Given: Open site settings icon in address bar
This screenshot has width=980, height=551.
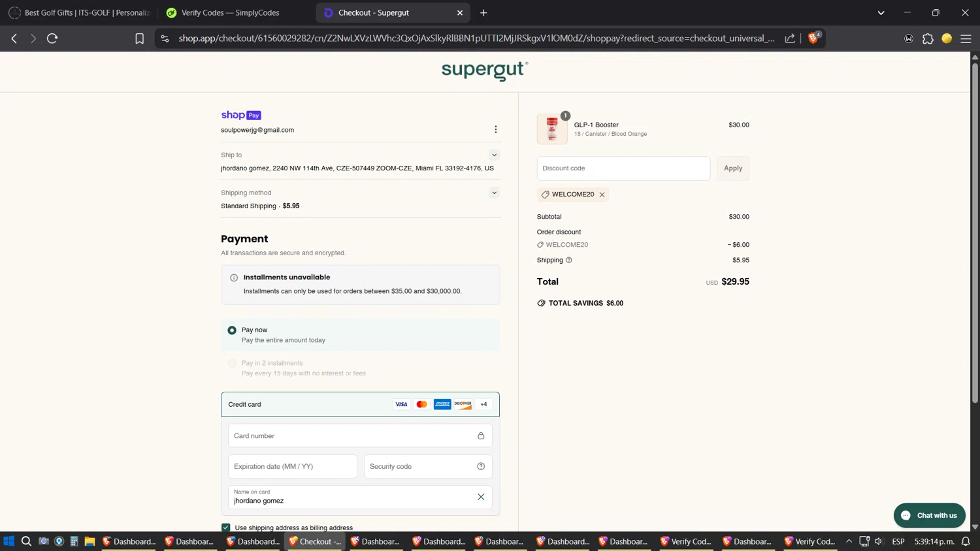Looking at the screenshot, I should [165, 39].
